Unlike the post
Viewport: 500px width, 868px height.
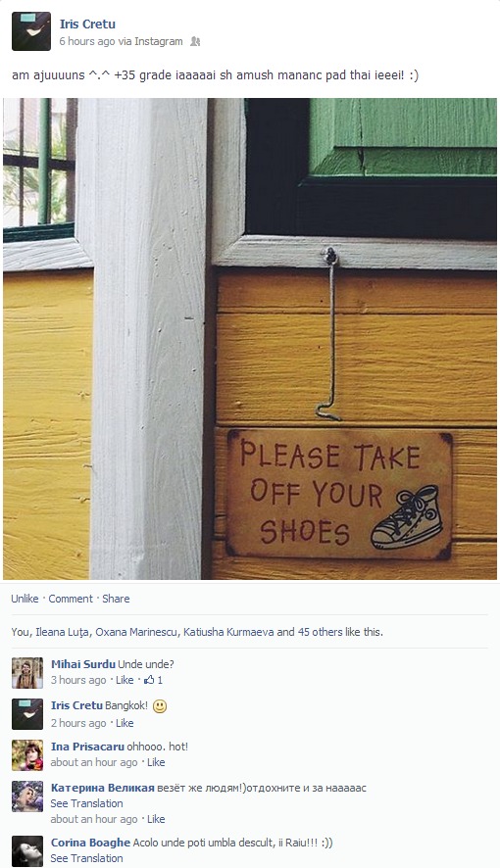tap(25, 599)
